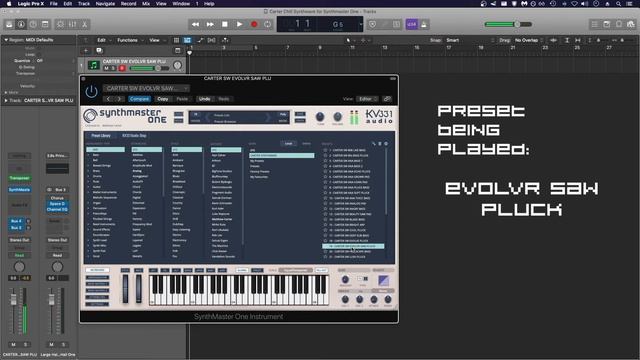The image size is (640, 360).
Task: Stop playback with the Stop button
Action: (x=224, y=24)
